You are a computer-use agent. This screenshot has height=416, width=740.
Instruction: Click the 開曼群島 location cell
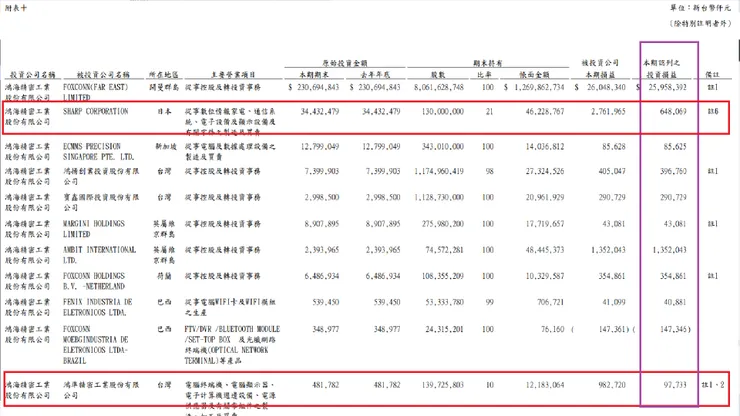coord(164,87)
